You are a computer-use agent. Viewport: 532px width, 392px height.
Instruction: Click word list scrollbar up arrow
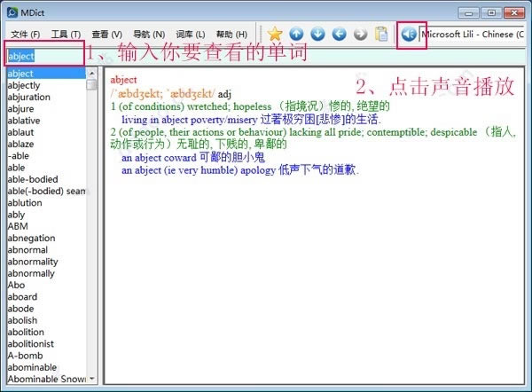click(x=91, y=73)
